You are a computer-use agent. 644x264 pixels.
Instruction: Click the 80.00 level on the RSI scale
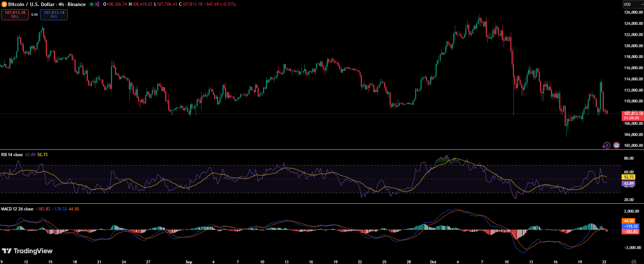click(x=629, y=158)
